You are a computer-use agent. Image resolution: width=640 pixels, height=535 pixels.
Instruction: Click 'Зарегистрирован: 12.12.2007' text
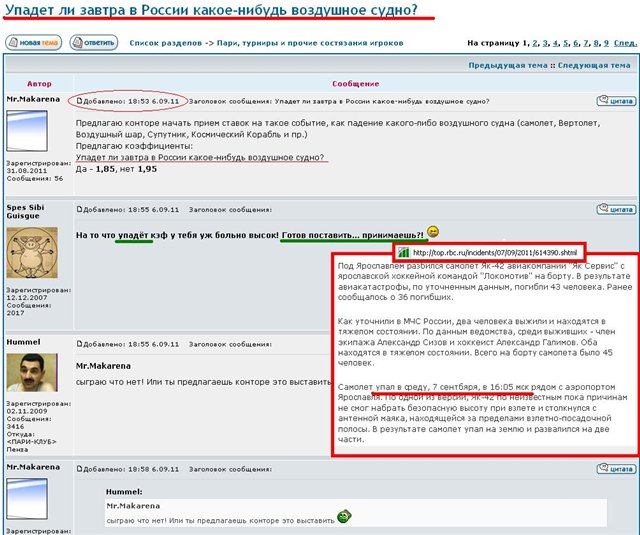38,294
